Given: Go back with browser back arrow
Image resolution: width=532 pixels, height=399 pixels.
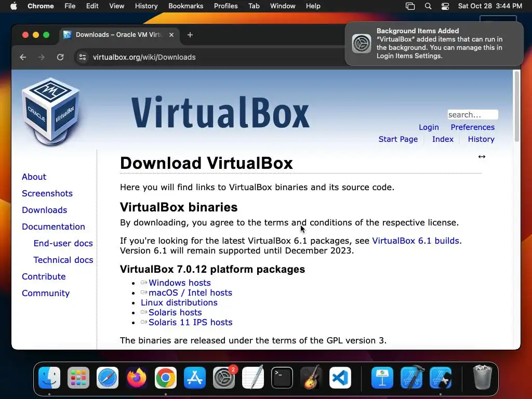Looking at the screenshot, I should (23, 57).
